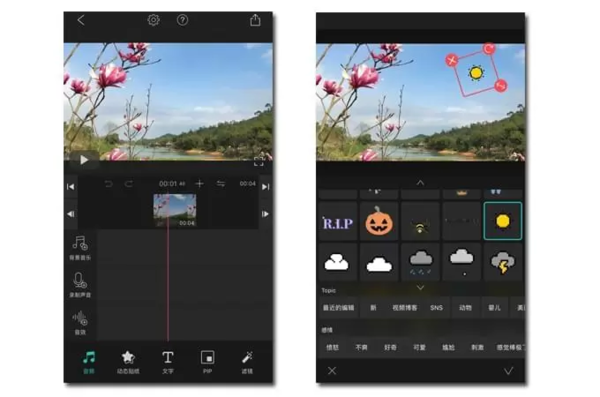The image size is (600, 397).
Task: Play the video preview
Action: point(84,160)
